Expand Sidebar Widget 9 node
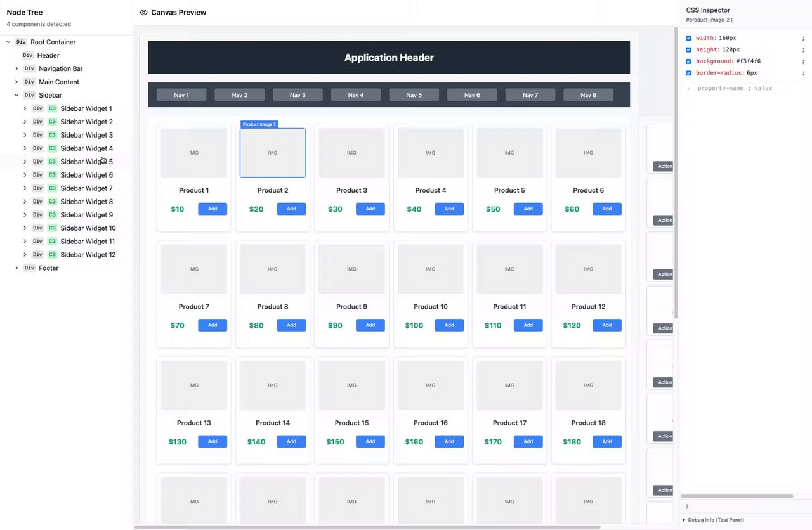 click(x=25, y=216)
